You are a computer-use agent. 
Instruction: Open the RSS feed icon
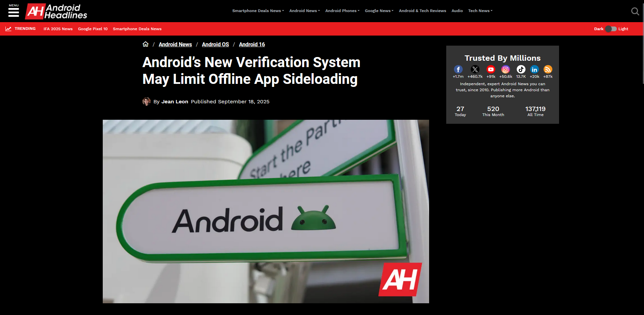click(x=548, y=69)
